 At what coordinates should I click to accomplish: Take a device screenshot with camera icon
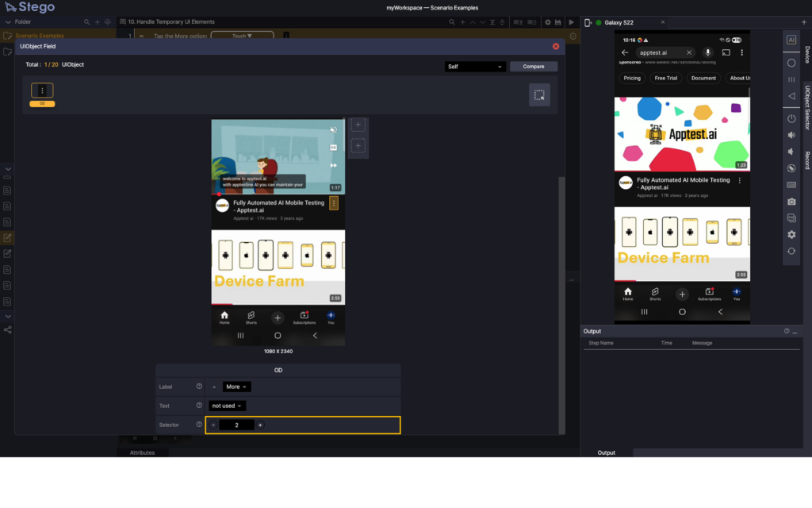[x=791, y=202]
